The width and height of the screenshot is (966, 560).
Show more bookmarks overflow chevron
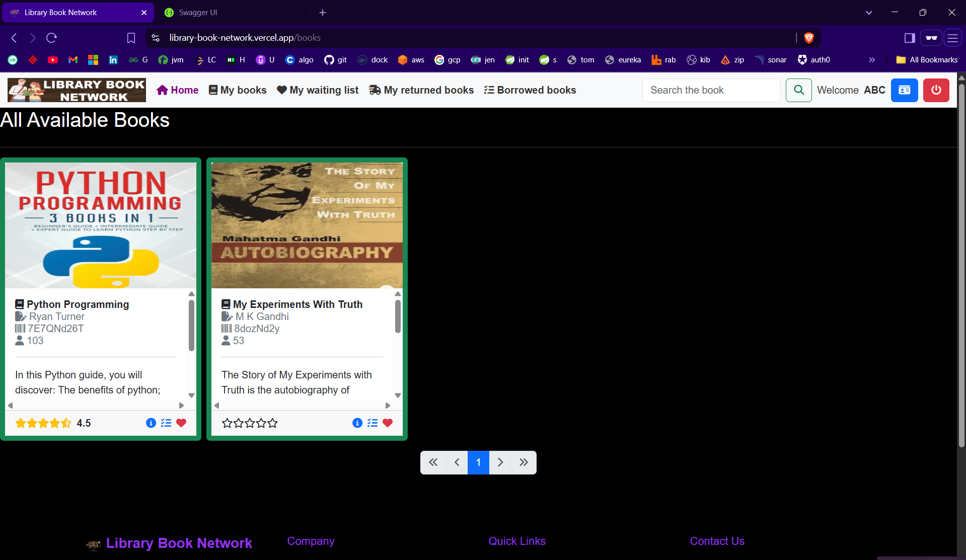point(872,60)
